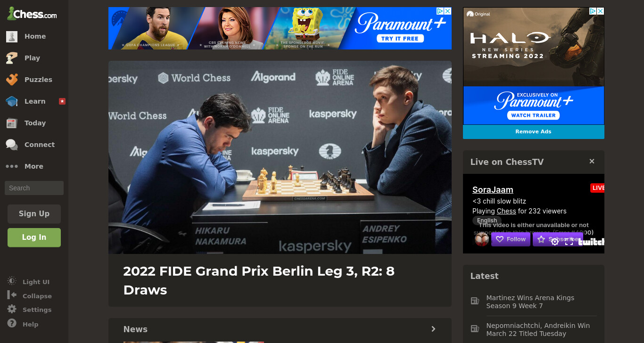Open the Connect chat bubbles icon
644x343 pixels.
(12, 145)
